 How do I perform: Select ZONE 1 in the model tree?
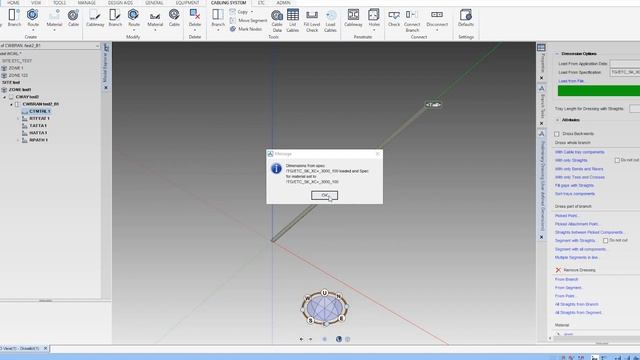click(16, 68)
